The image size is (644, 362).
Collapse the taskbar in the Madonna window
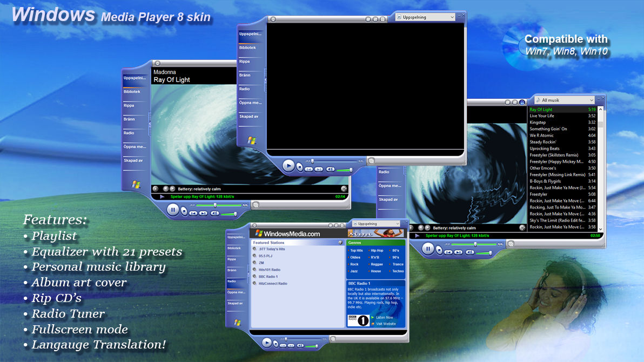pyautogui.click(x=150, y=124)
